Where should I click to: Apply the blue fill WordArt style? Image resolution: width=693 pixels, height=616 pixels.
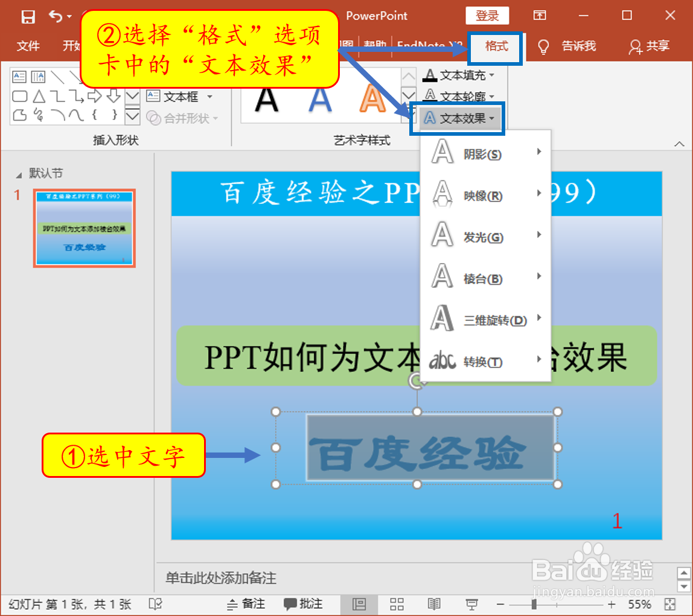click(x=320, y=100)
